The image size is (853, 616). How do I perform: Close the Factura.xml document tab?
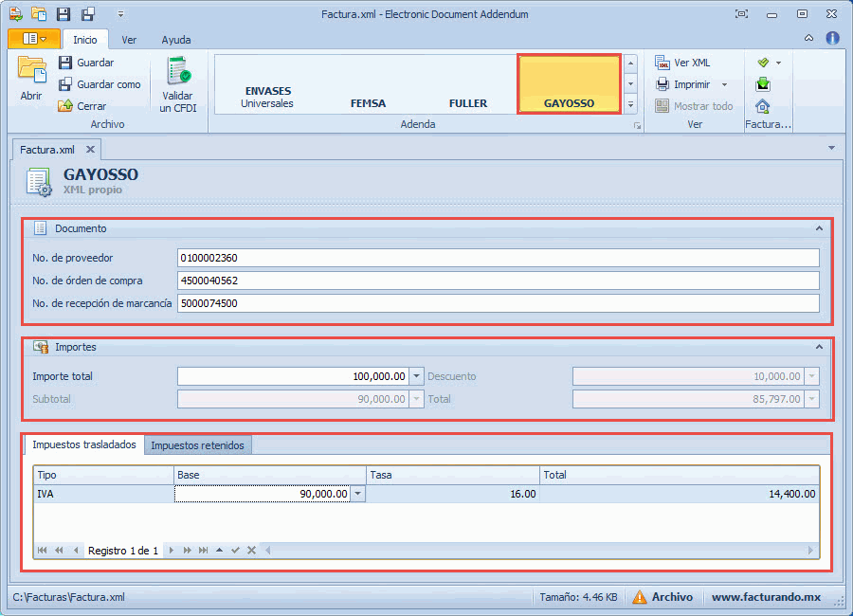pyautogui.click(x=90, y=150)
